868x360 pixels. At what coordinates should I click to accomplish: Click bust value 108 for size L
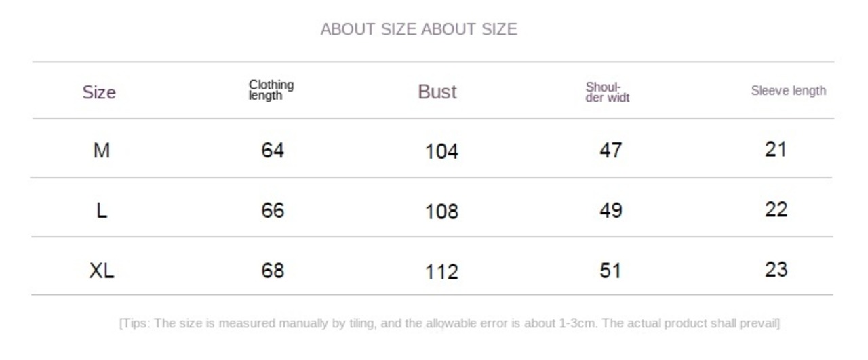pos(442,212)
